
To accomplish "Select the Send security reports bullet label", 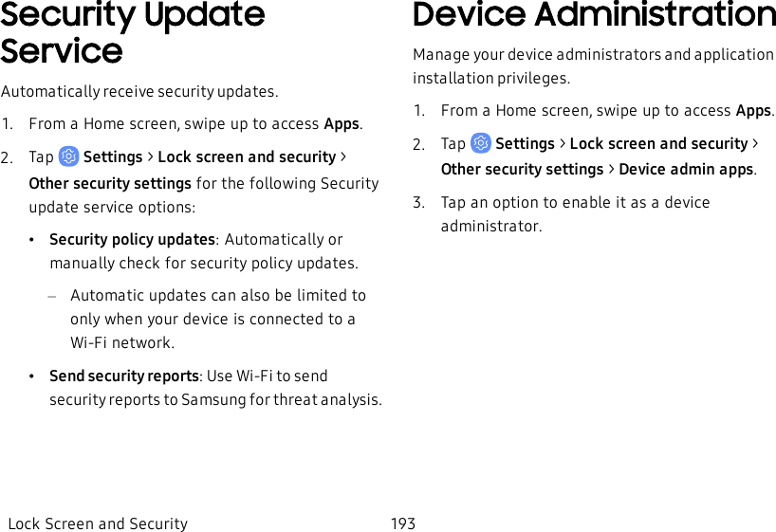I will [x=123, y=376].
